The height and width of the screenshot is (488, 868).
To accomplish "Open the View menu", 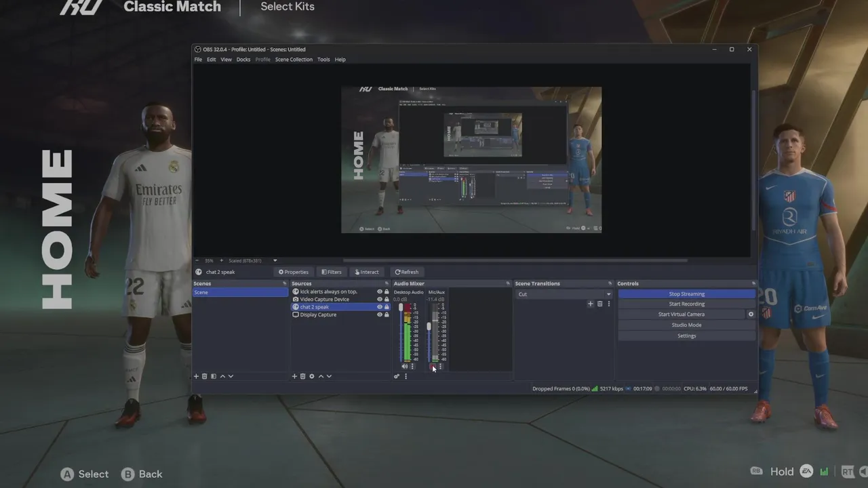I will [x=226, y=60].
